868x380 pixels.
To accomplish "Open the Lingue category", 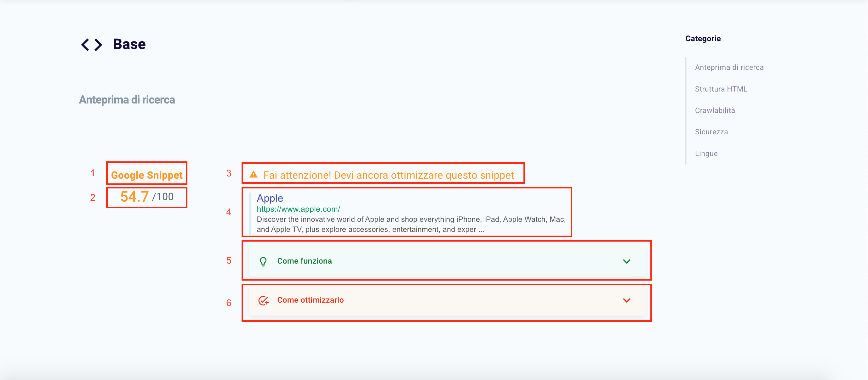I will (x=706, y=154).
